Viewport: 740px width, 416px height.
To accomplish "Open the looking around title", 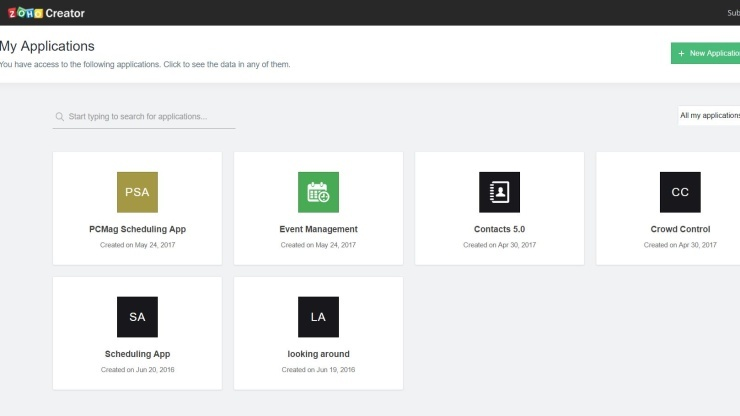I will (x=318, y=354).
